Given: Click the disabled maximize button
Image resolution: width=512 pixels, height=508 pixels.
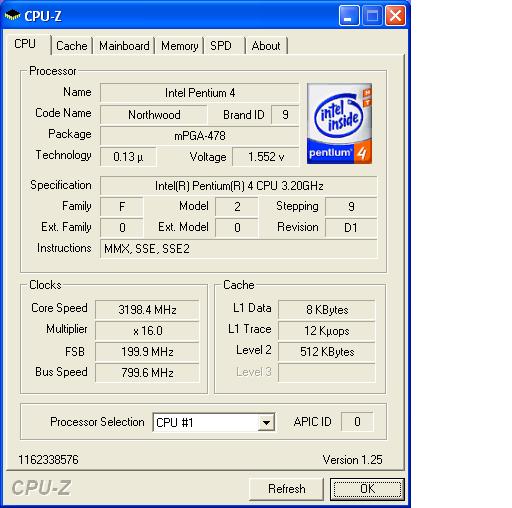Looking at the screenshot, I should [x=372, y=16].
